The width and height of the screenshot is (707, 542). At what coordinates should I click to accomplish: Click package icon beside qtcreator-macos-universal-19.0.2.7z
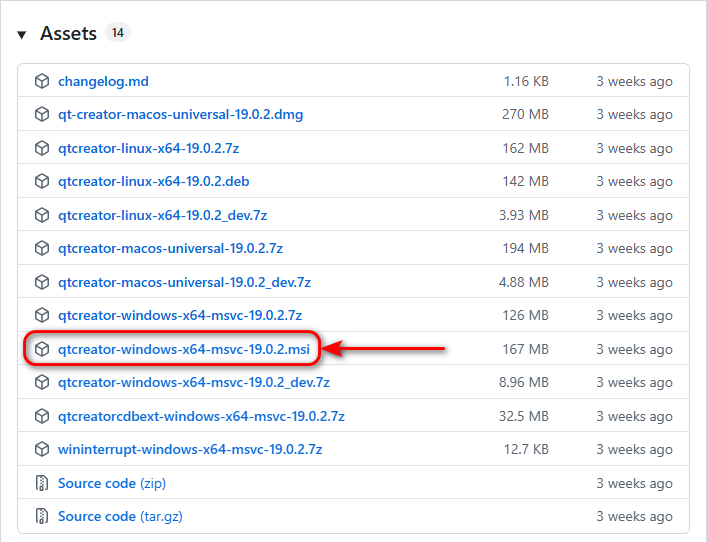tap(42, 248)
